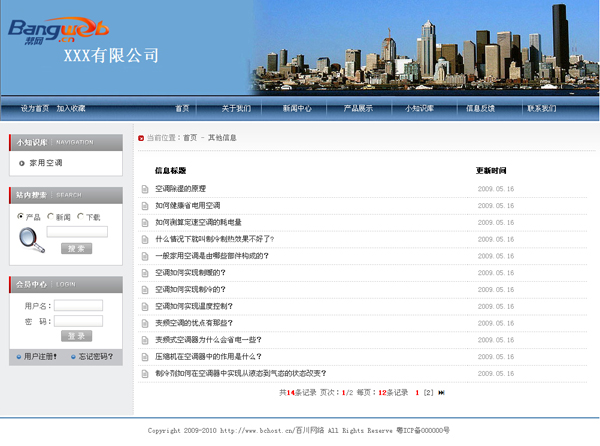
Task: Open 关于我们 in the navigation bar
Action: click(x=236, y=108)
